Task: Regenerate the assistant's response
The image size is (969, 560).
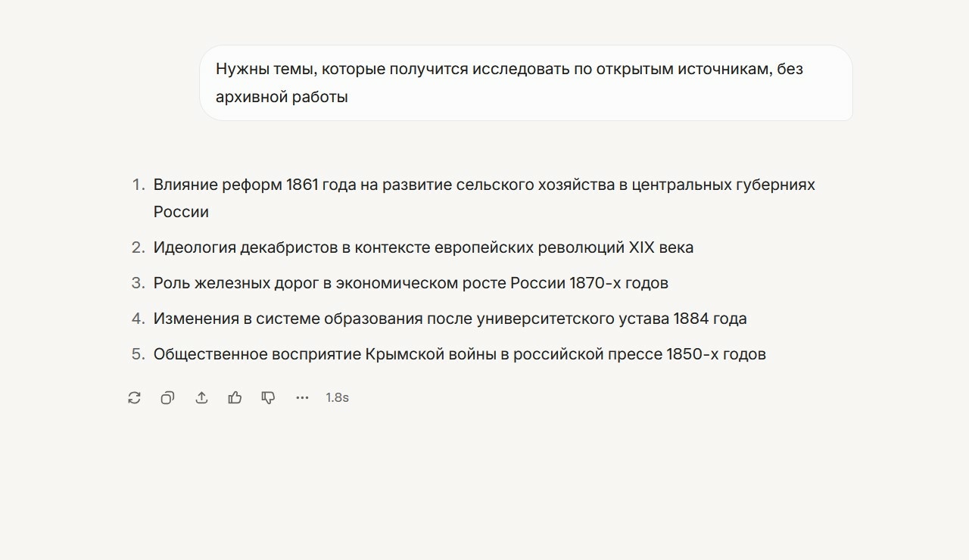Action: [x=134, y=397]
